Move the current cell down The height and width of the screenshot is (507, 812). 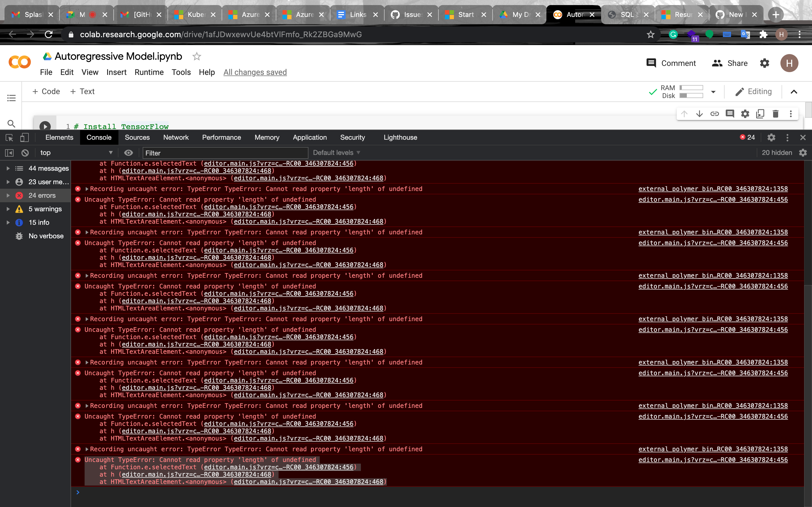[700, 114]
